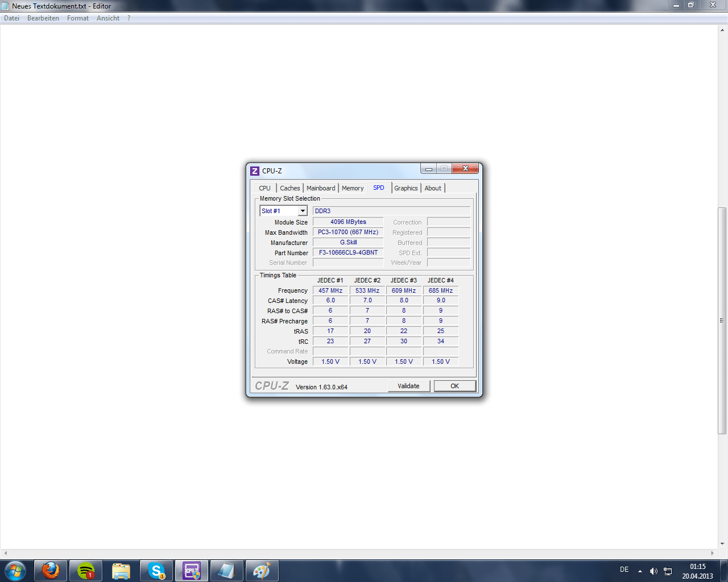Click the Notepad Editor taskbar icon
Screen dimensions: 728x582
click(x=227, y=571)
